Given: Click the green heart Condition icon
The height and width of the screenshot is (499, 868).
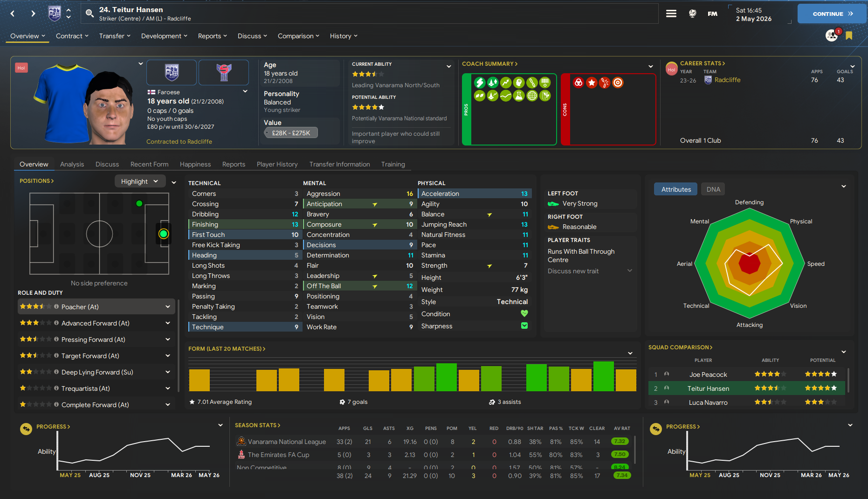Looking at the screenshot, I should click(524, 313).
